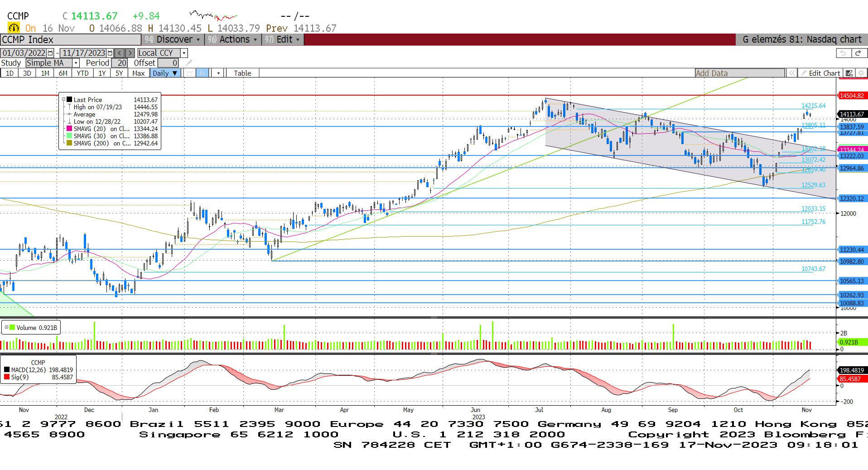Image resolution: width=868 pixels, height=470 pixels.
Task: Shift date range backward with left arrow
Action: click(x=119, y=53)
